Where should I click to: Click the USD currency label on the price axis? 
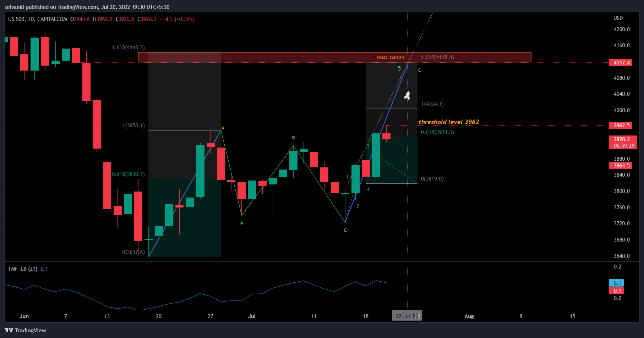(618, 18)
